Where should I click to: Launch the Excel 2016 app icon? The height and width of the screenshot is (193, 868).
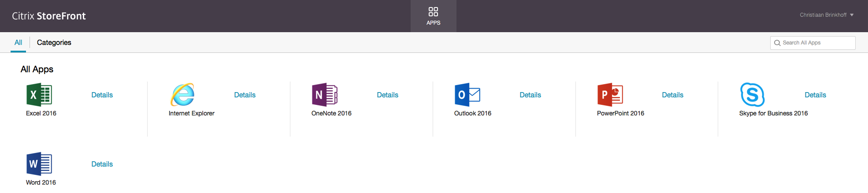click(x=39, y=95)
